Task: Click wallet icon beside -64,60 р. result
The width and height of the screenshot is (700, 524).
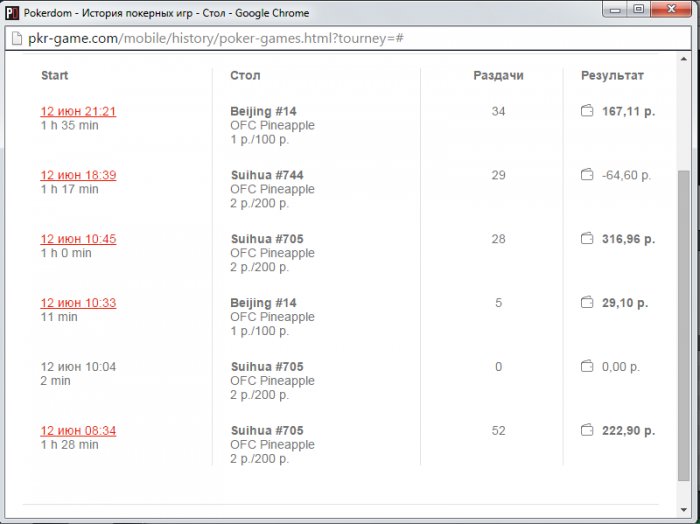Action: [x=587, y=174]
